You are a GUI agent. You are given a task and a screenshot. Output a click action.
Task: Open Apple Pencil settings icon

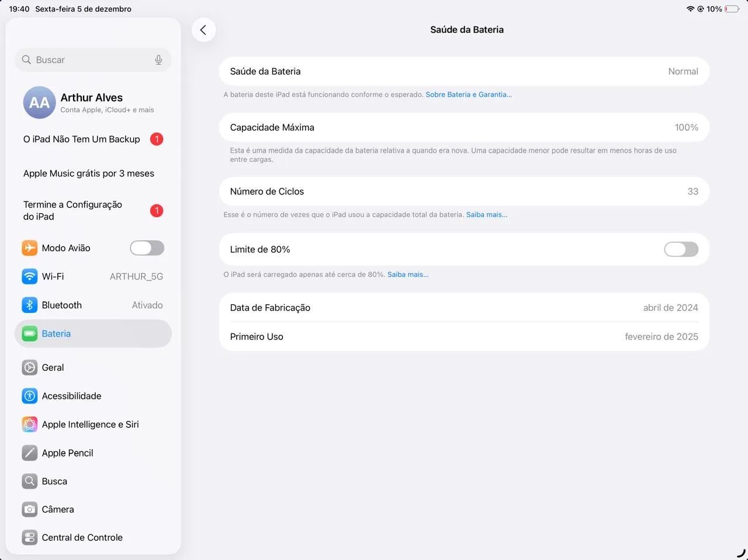click(29, 453)
